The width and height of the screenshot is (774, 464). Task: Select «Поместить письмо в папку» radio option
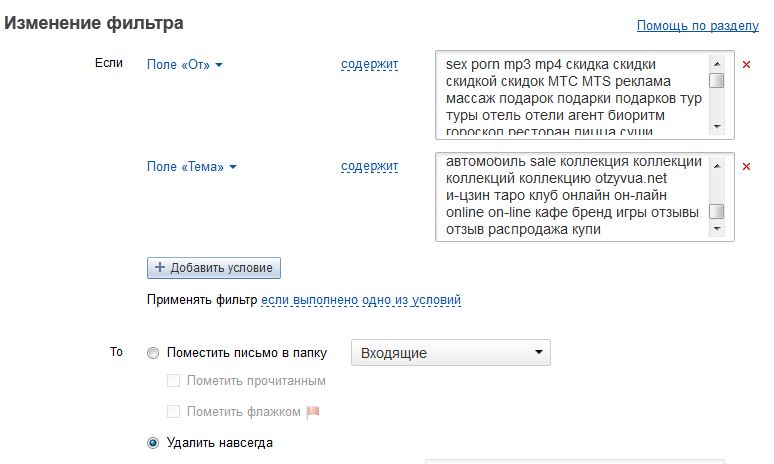click(153, 353)
